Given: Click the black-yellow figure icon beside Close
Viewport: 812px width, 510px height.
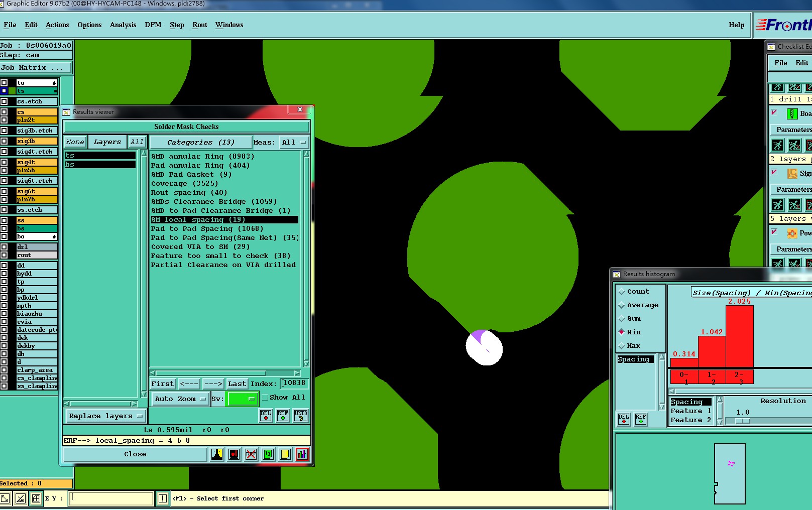Looking at the screenshot, I should 217,454.
